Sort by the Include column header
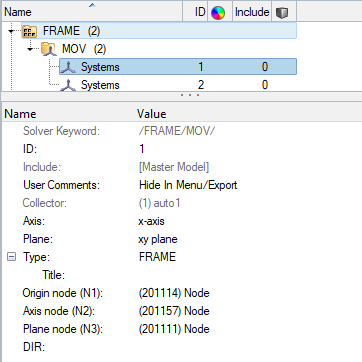This screenshot has height=362, width=362. [x=252, y=12]
